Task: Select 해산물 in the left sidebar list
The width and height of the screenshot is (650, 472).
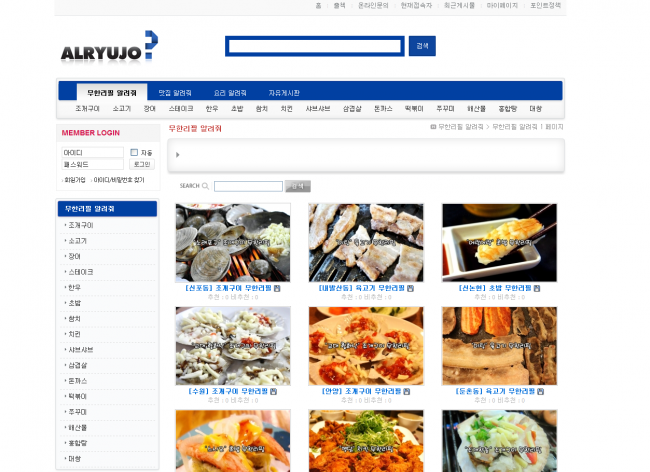Action: tap(78, 428)
